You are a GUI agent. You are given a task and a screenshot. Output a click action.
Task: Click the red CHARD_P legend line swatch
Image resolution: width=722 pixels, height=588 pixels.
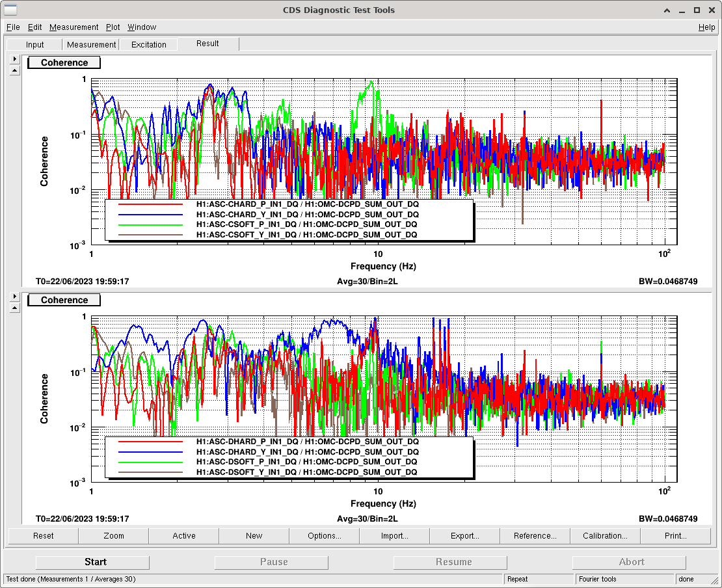(x=151, y=204)
